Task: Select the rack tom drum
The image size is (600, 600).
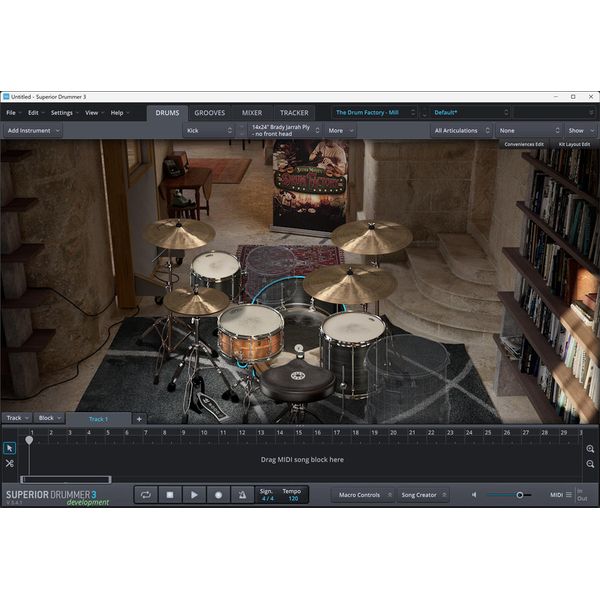Action: tap(215, 271)
